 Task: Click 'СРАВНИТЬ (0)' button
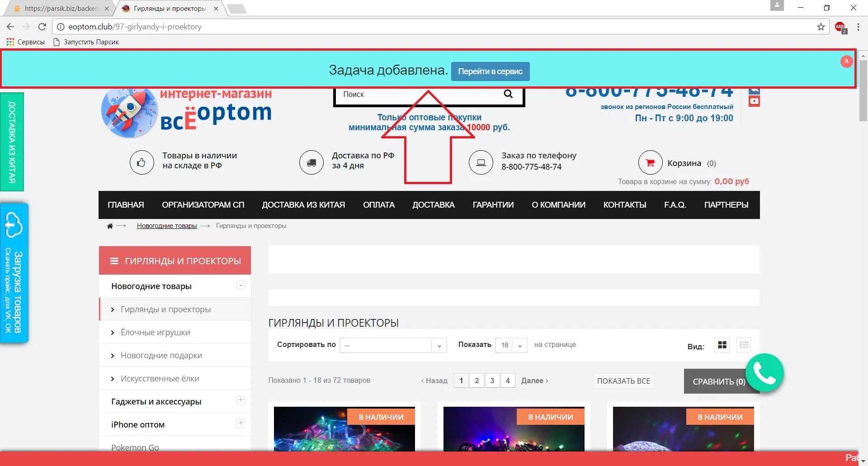click(x=719, y=381)
